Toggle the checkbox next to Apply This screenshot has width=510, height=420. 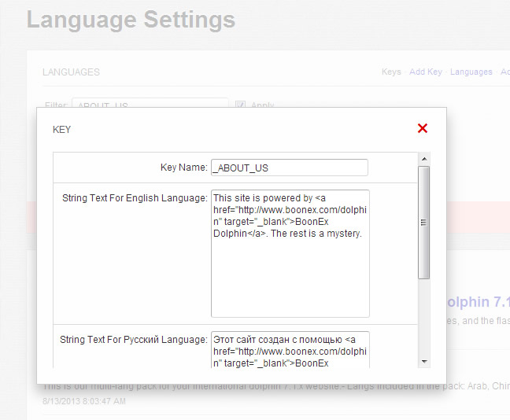point(241,105)
